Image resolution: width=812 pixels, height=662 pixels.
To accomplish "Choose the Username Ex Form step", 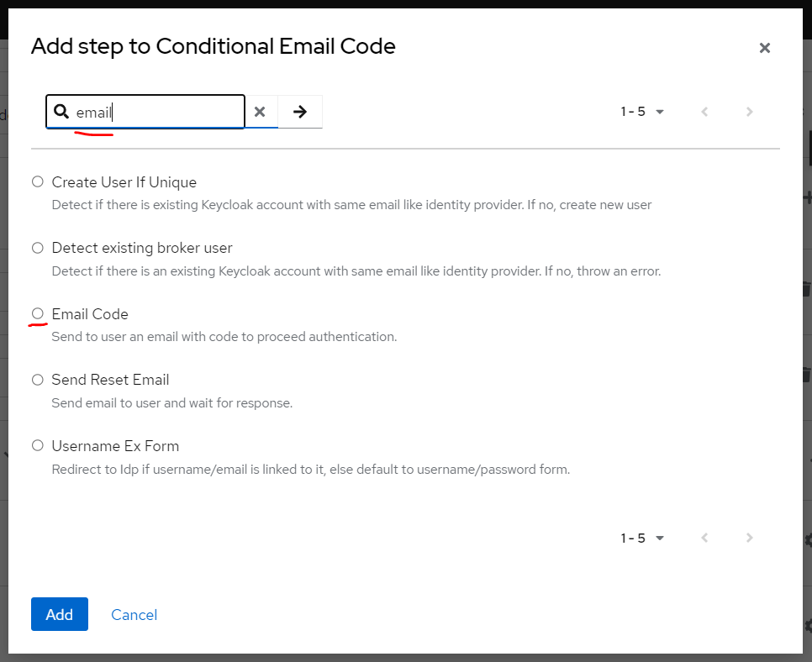I will pyautogui.click(x=37, y=446).
